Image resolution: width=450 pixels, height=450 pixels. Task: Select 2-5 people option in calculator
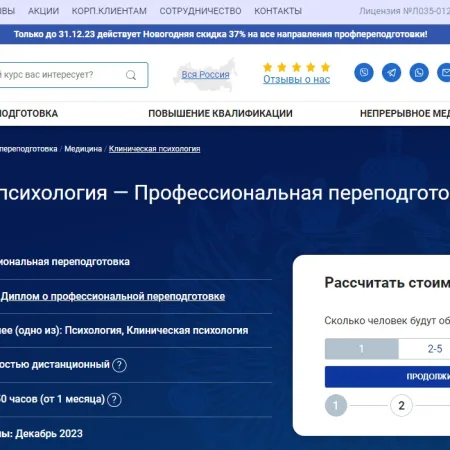click(x=424, y=349)
